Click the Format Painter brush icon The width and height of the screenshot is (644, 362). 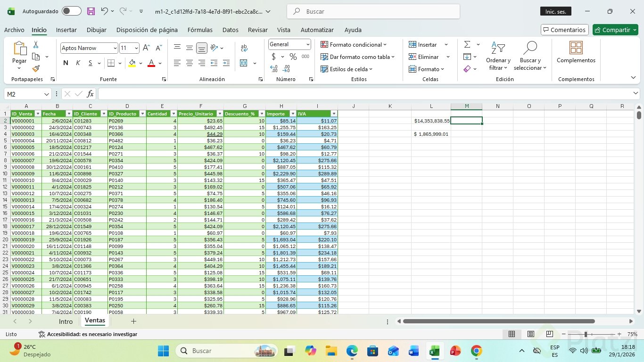pos(36,69)
